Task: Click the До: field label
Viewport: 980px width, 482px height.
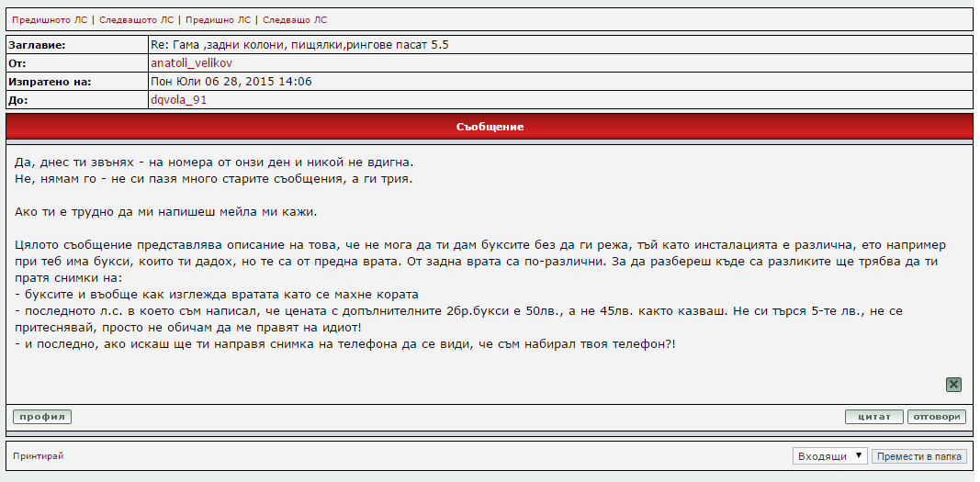Action: 18,100
